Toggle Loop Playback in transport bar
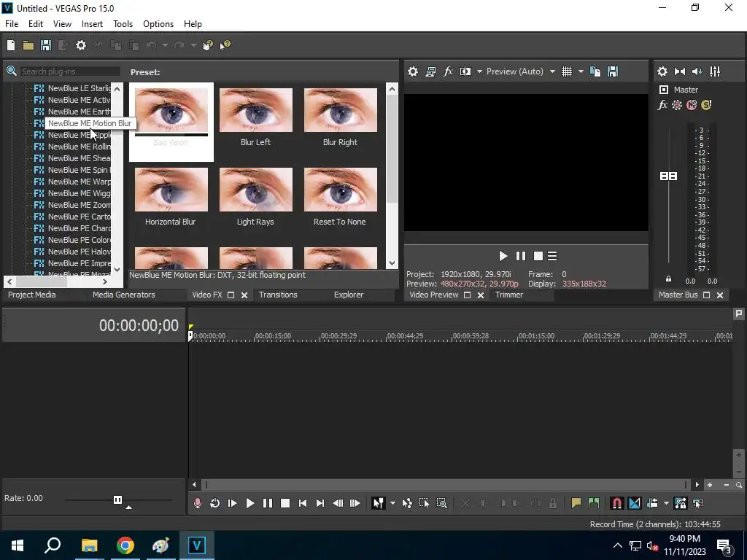 click(215, 503)
